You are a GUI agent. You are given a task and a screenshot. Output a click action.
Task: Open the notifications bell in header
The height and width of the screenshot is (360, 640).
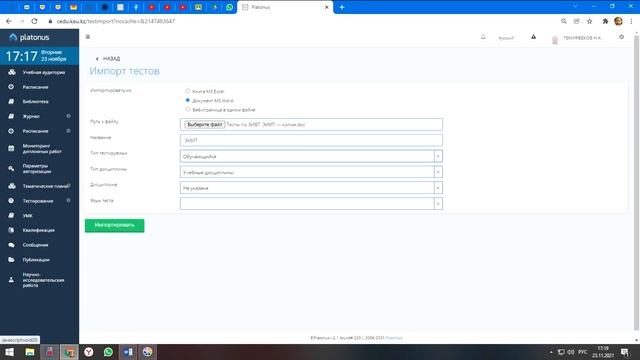tap(483, 37)
